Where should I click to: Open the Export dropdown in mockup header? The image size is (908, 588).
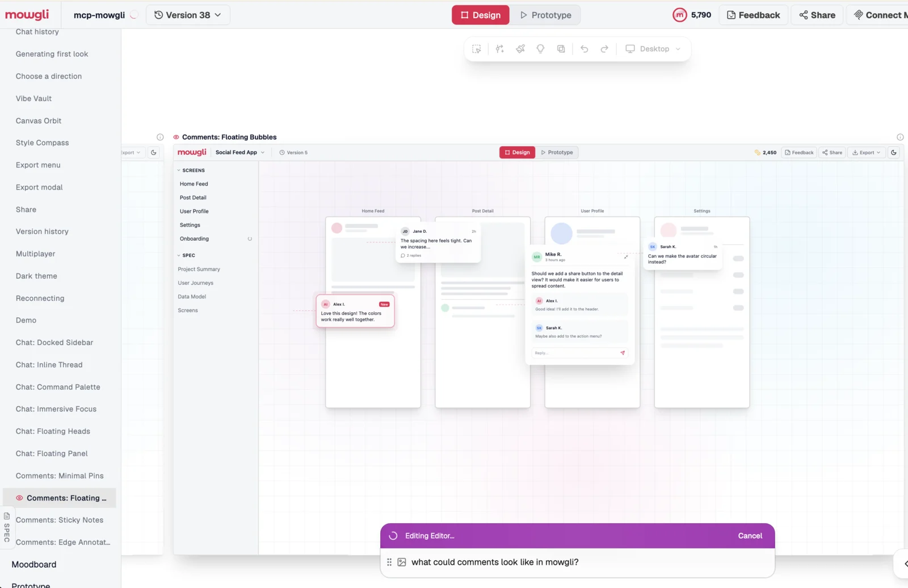pos(866,152)
